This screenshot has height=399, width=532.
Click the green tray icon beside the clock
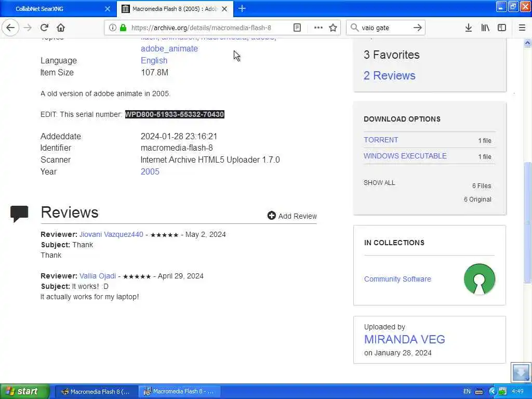[502, 392]
